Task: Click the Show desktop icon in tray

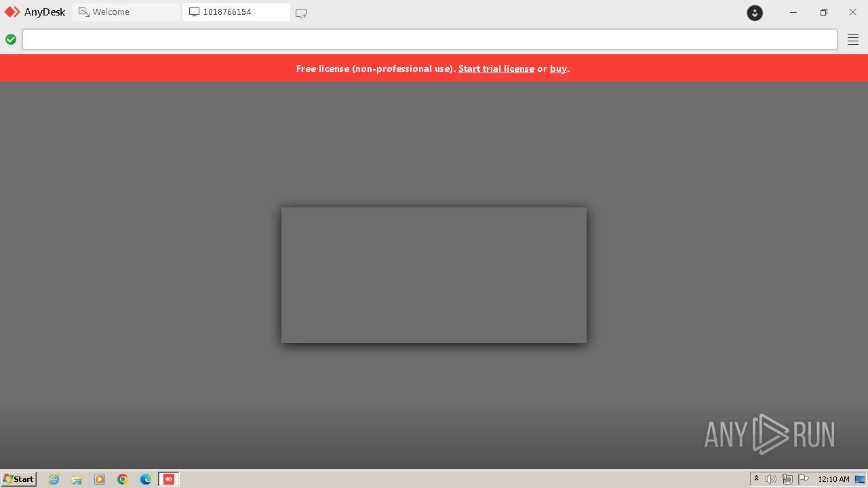Action: pyautogui.click(x=860, y=479)
